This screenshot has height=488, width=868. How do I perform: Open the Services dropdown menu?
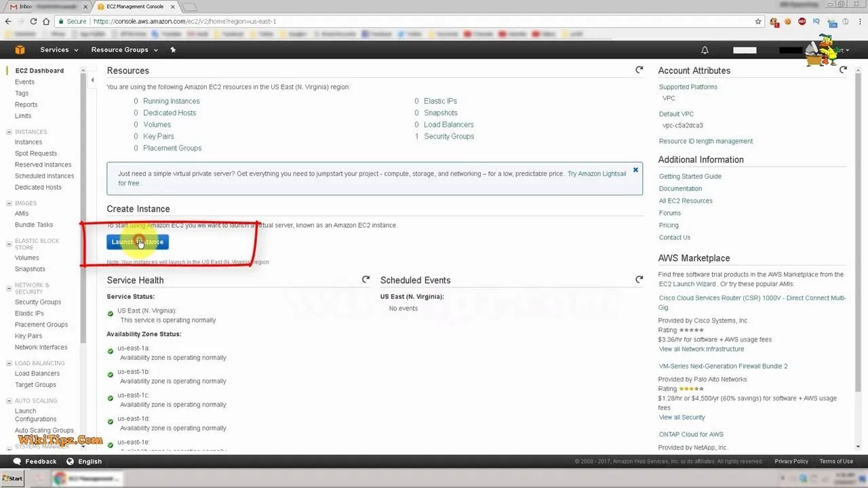[x=59, y=49]
